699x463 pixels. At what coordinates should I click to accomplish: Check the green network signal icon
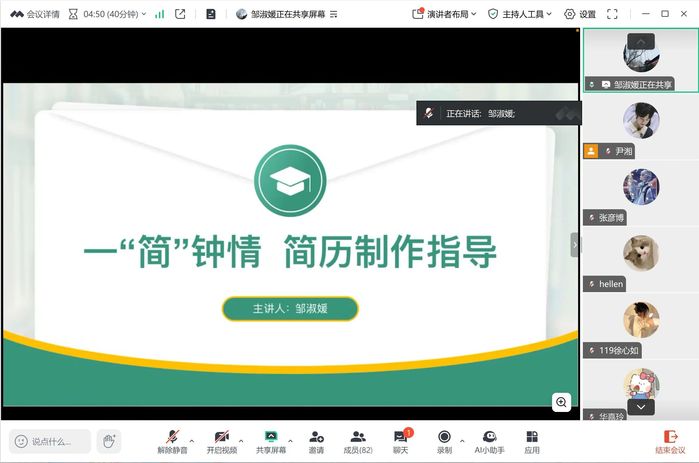click(159, 14)
